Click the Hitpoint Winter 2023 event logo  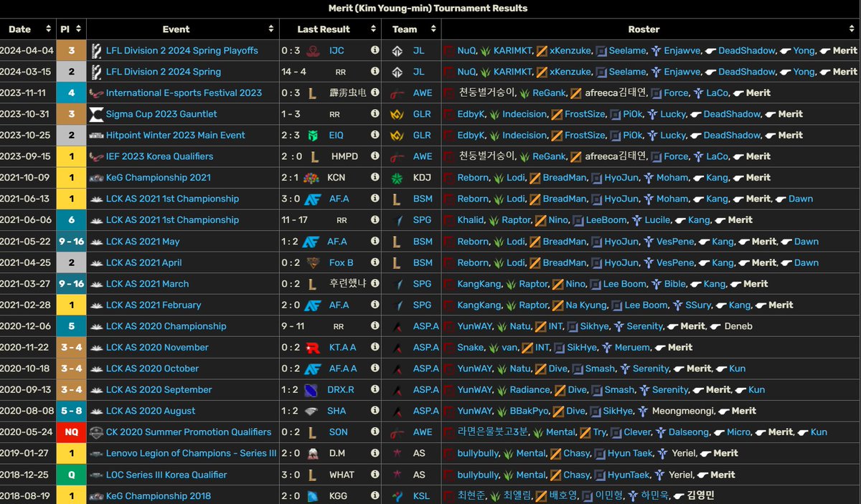[x=96, y=135]
